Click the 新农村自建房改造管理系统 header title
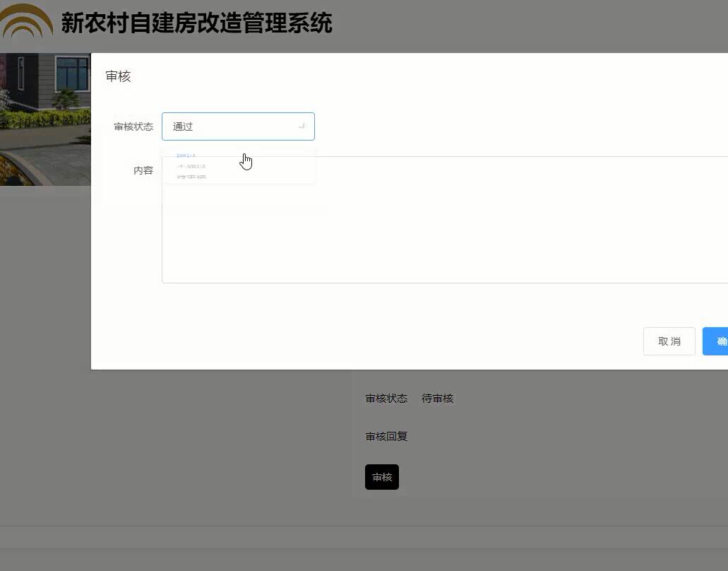This screenshot has height=571, width=728. pos(198,23)
